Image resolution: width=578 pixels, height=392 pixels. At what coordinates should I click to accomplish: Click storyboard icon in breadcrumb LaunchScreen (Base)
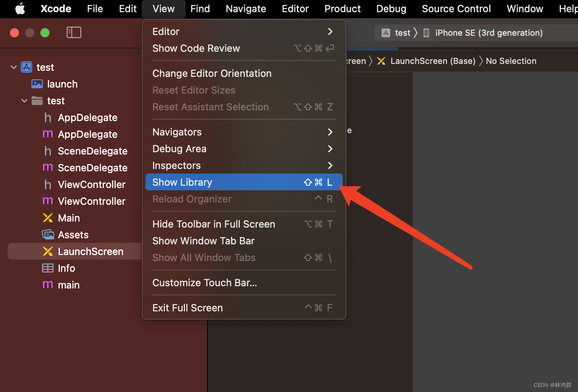(381, 61)
